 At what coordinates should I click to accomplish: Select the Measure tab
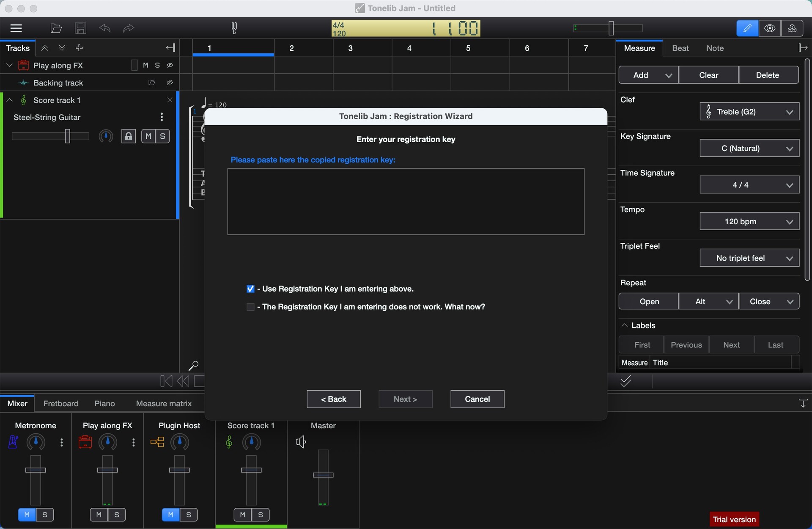pos(639,48)
